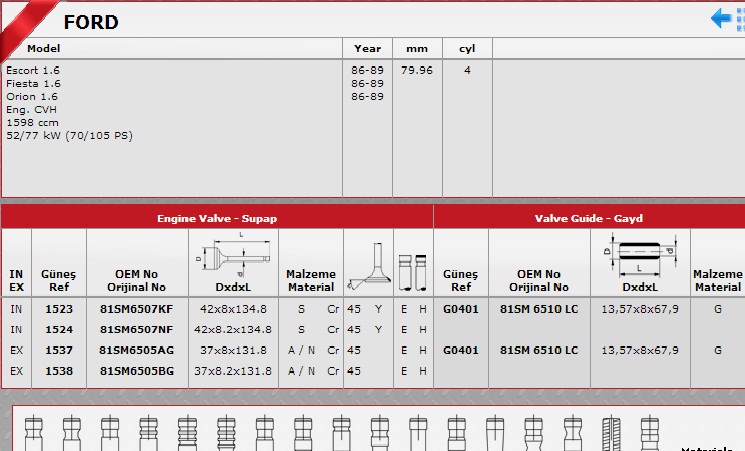Click OEM number 81SM6507KF

135,309
